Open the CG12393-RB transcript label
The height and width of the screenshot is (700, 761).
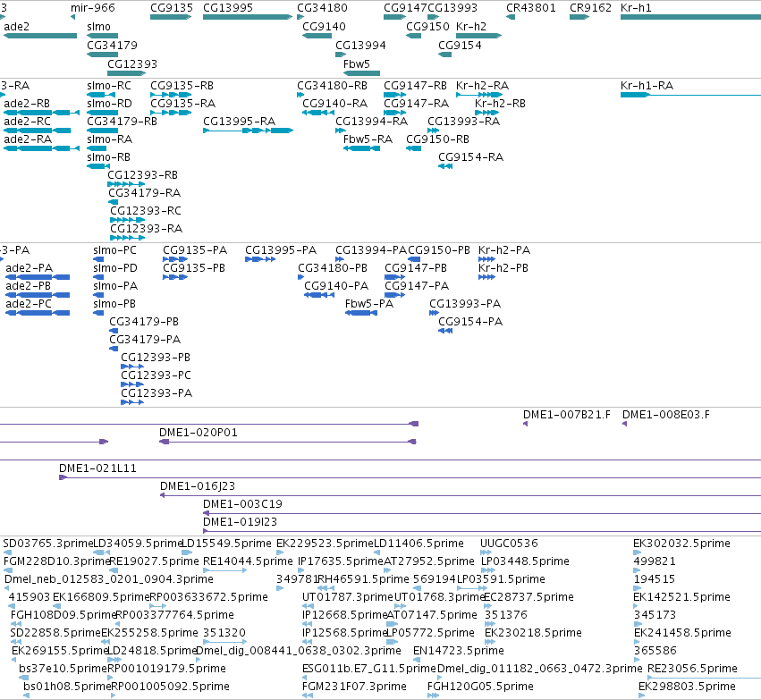(143, 174)
